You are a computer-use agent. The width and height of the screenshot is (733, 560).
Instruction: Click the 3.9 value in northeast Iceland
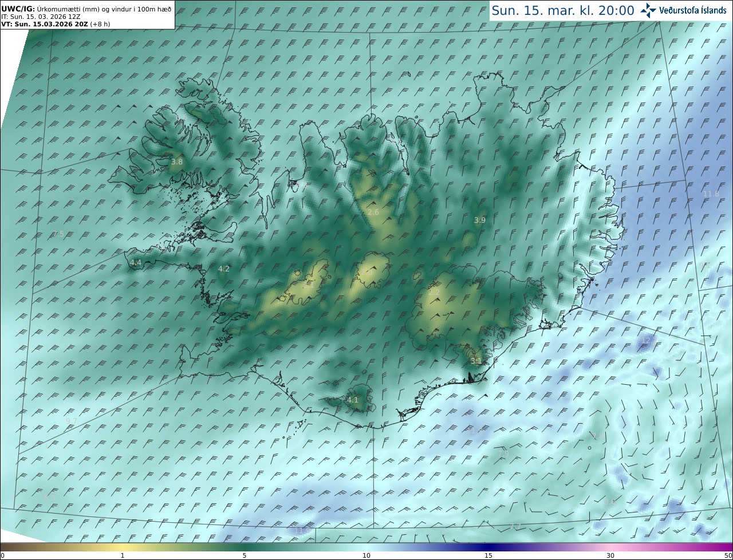click(480, 220)
